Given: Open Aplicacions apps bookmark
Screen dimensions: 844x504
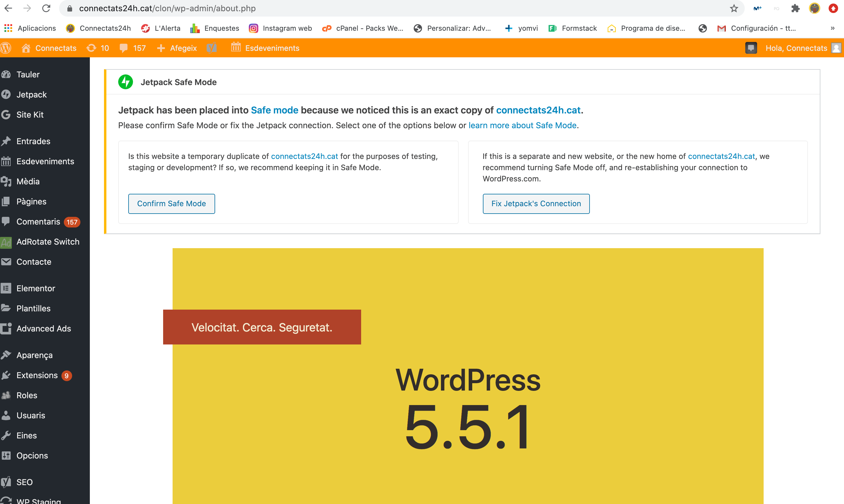Looking at the screenshot, I should [x=30, y=28].
